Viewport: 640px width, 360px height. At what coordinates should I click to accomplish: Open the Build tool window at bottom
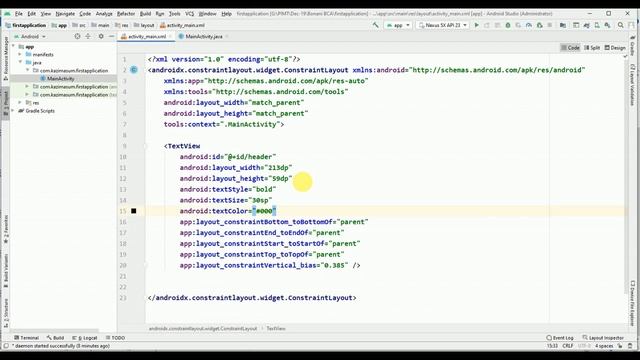pyautogui.click(x=56, y=338)
